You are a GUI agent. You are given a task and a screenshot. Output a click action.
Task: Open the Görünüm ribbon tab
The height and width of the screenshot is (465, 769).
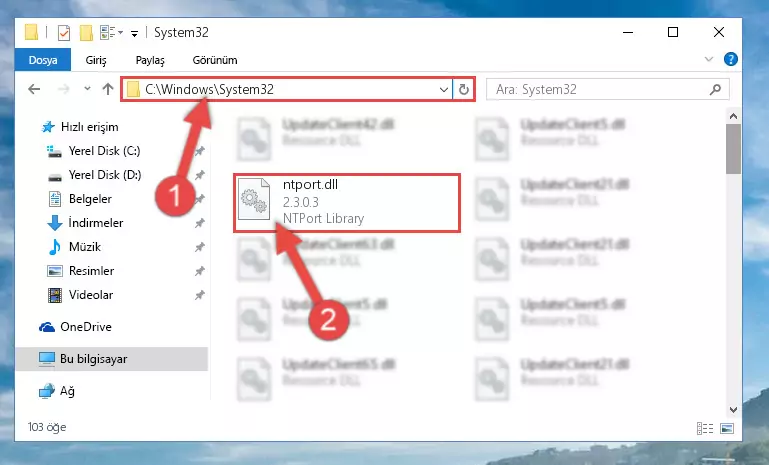[x=215, y=60]
